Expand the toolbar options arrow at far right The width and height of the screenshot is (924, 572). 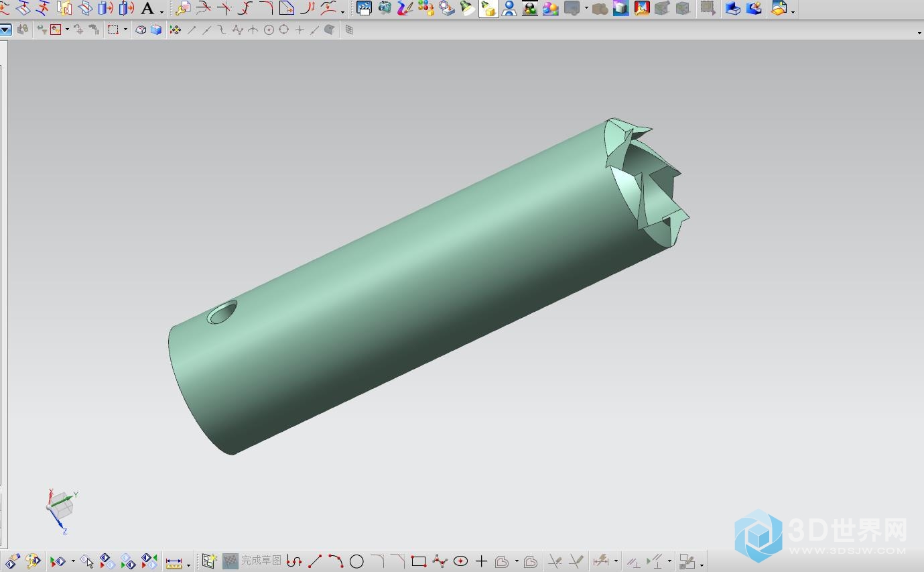[x=919, y=32]
